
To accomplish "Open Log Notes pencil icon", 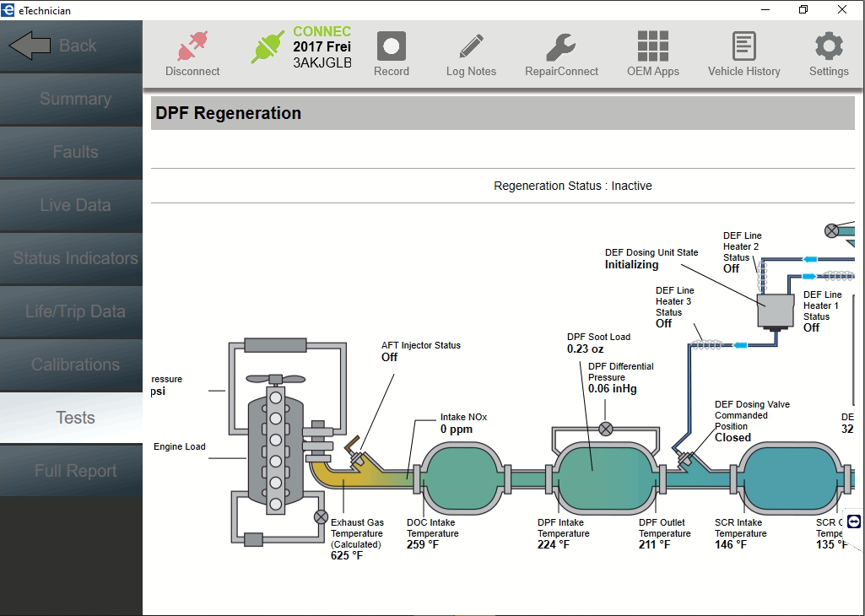I will click(x=471, y=46).
